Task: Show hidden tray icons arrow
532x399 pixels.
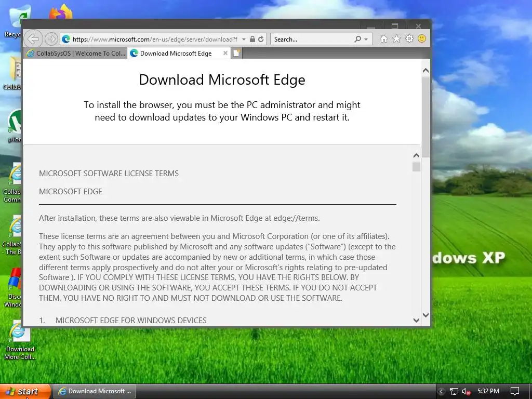Action: point(442,392)
